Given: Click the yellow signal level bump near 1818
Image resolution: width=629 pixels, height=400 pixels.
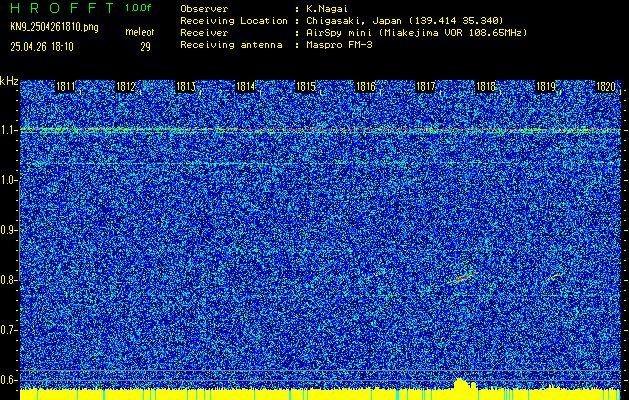Looking at the screenshot, I should 465,384.
